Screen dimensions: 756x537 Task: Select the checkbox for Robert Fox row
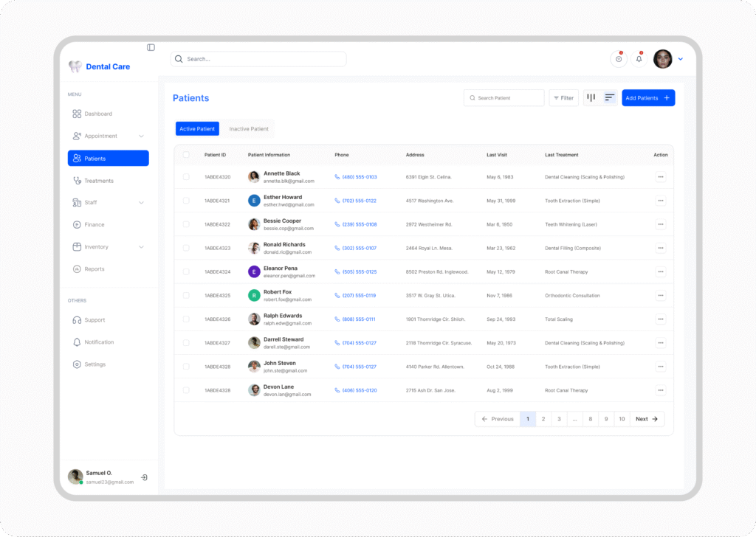186,295
